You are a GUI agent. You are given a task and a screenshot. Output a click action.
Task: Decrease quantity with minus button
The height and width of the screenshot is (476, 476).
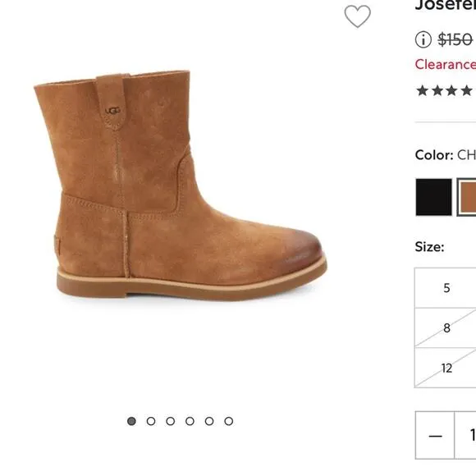tap(435, 436)
